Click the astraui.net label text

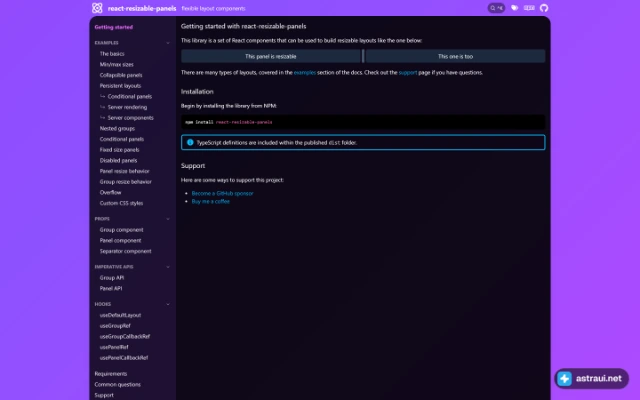tap(599, 378)
